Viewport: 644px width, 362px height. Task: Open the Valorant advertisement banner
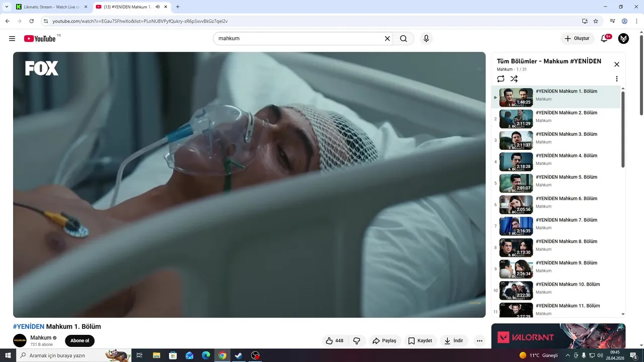pos(558,336)
